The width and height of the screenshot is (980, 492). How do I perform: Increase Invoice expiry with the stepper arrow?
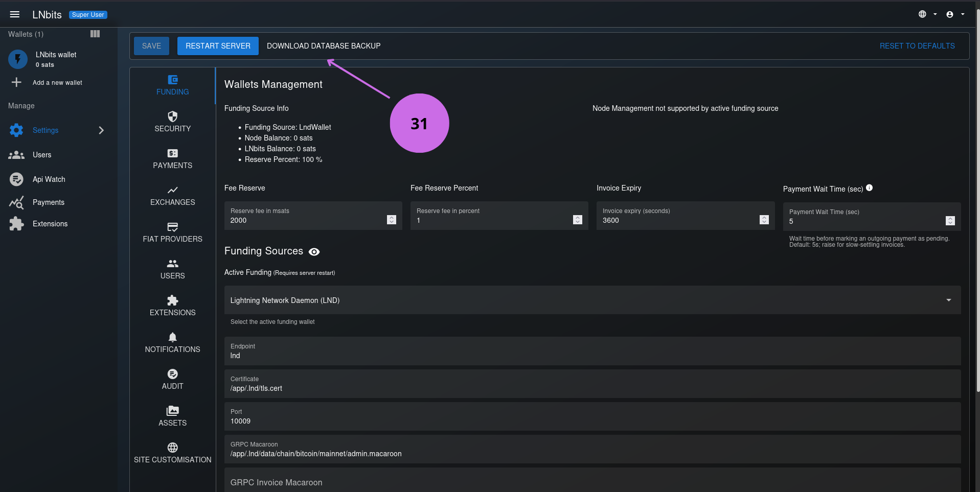pyautogui.click(x=764, y=217)
